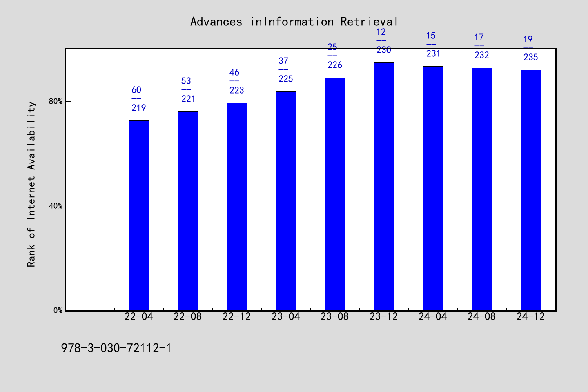
Task: Click the 22-12 bar
Action: [x=237, y=207]
